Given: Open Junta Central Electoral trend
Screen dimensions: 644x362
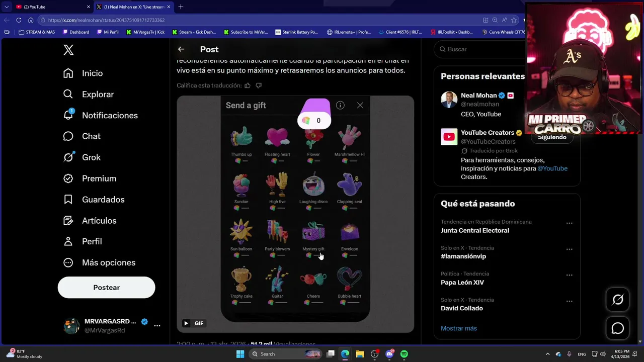Looking at the screenshot, I should [475, 231].
